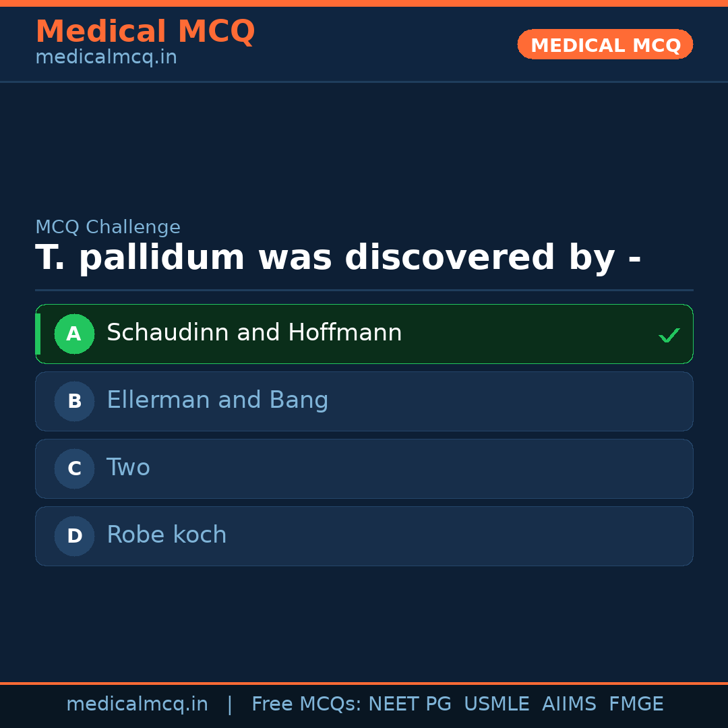728x728 pixels.
Task: Click the orange MEDICAL MCQ badge
Action: coord(605,45)
